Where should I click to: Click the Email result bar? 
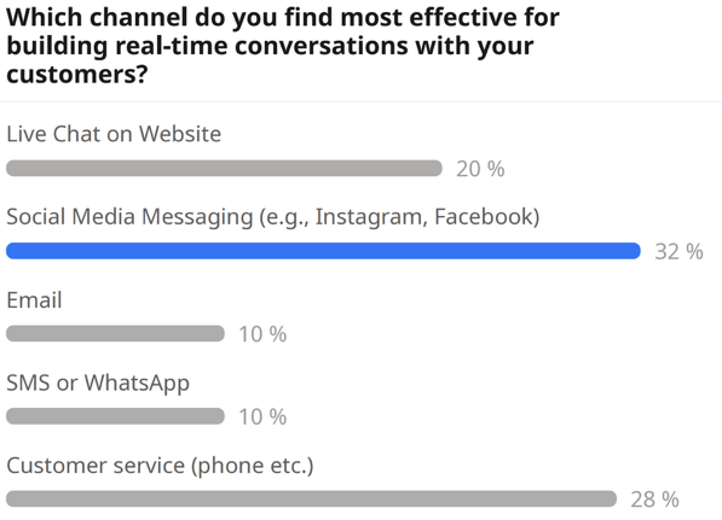[x=115, y=333]
